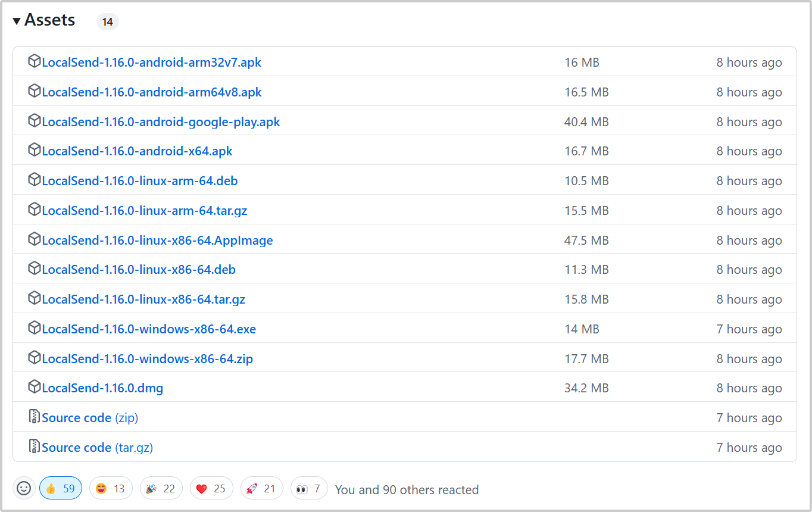Toggle the heart reaction with 25
The height and width of the screenshot is (512, 812).
click(211, 488)
